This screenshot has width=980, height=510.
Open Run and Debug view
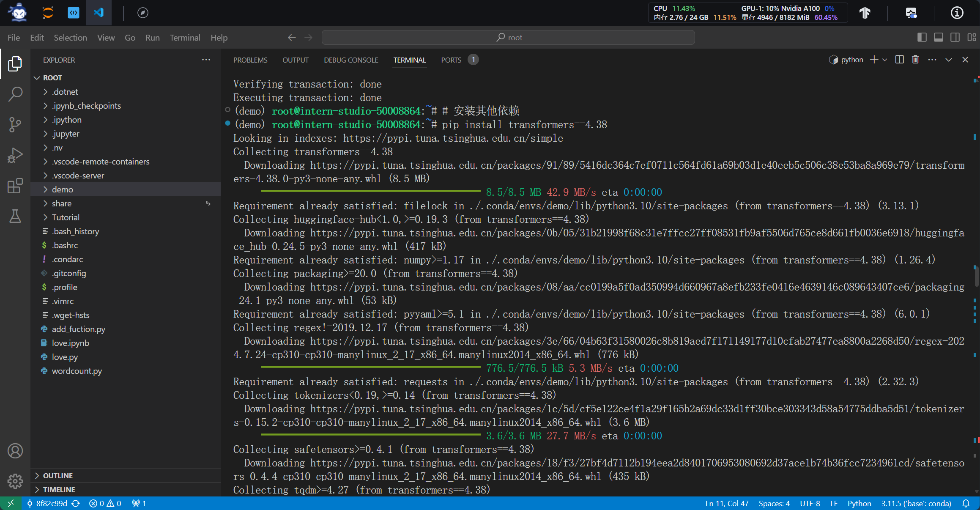(15, 155)
